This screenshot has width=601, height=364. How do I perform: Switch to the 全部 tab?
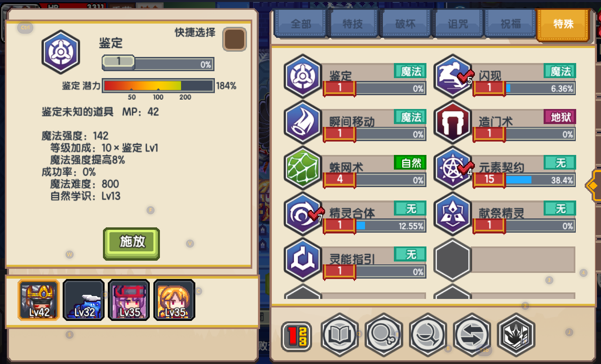point(301,24)
